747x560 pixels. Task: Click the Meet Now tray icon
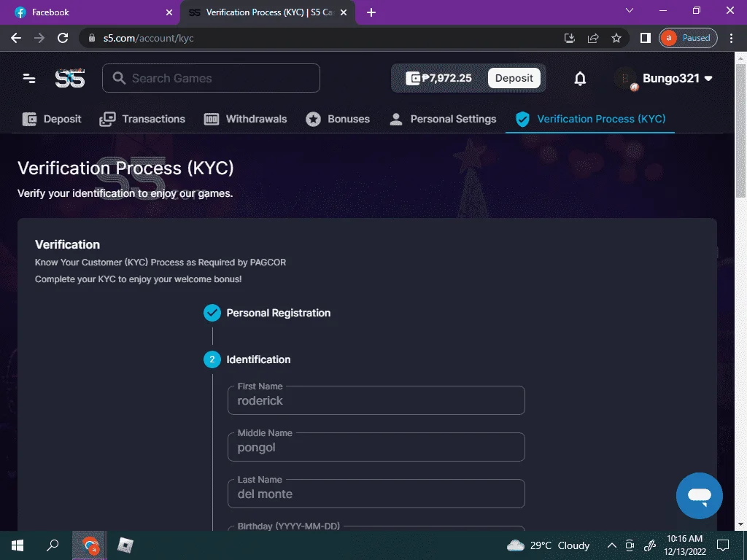pos(630,545)
